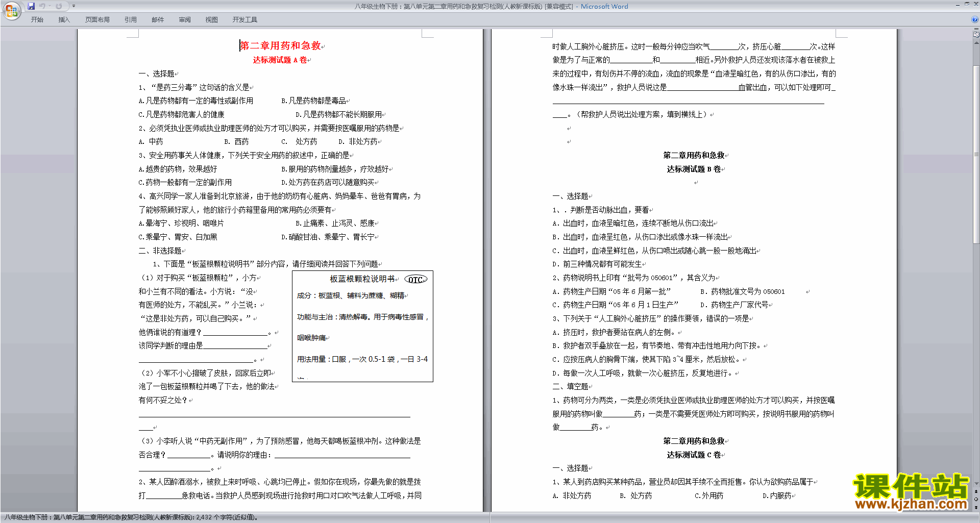Open Select Browse Object button

[x=976, y=499]
